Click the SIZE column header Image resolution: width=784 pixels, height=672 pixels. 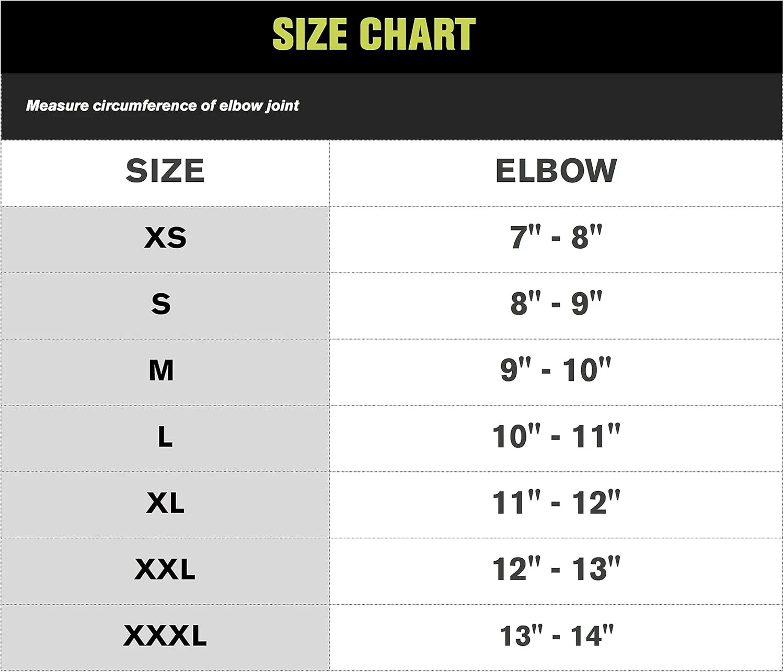(x=165, y=171)
